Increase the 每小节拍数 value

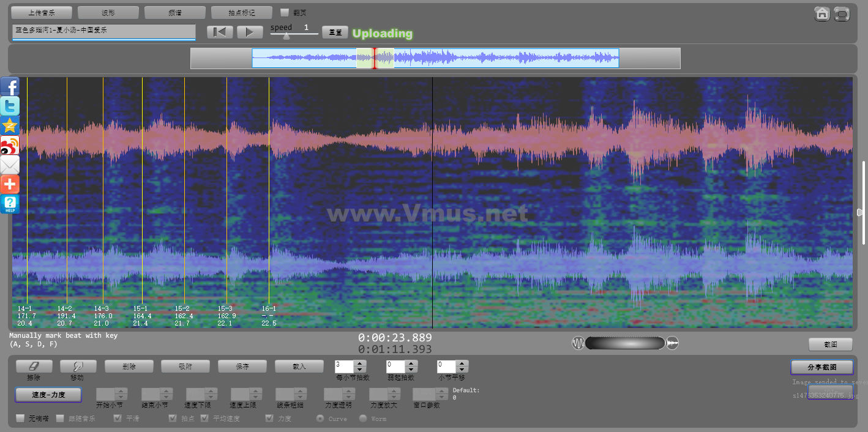[361, 363]
